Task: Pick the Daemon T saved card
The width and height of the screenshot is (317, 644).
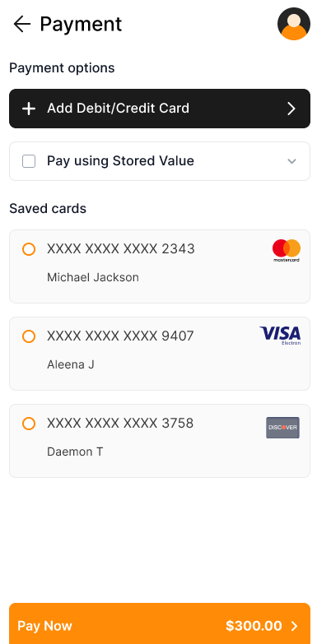Action: pyautogui.click(x=160, y=441)
